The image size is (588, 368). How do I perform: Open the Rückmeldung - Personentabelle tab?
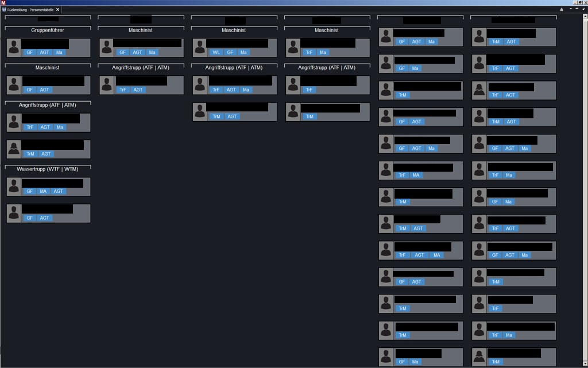point(30,10)
